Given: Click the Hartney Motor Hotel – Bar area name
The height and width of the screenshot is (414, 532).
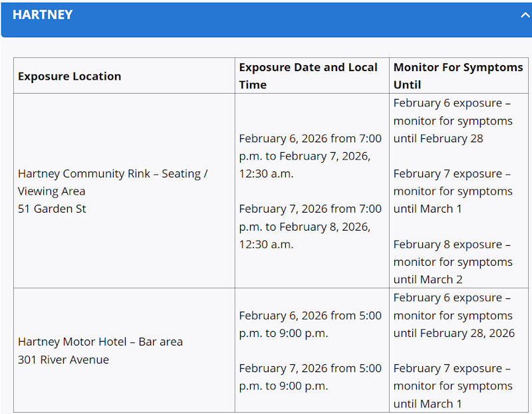Looking at the screenshot, I should [x=100, y=342].
